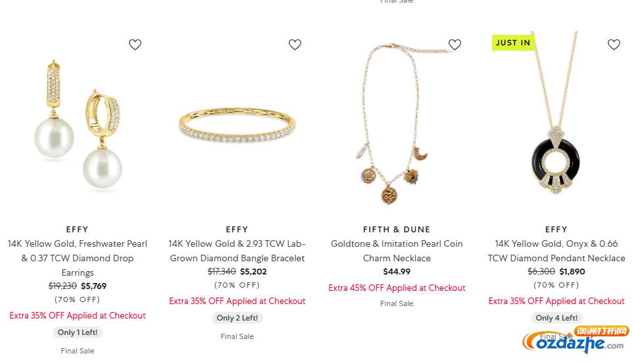Click the Fifth & Dune brand name
This screenshot has width=644, height=362.
tap(397, 230)
